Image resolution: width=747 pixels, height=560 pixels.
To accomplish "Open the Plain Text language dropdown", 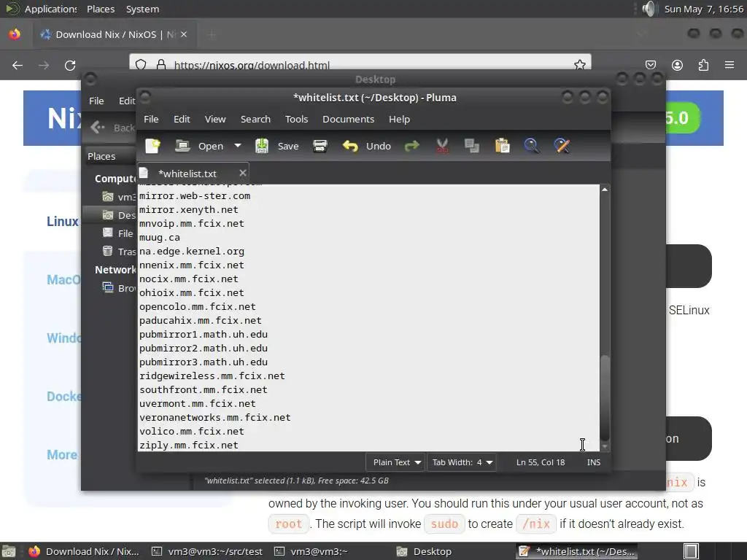I will [395, 462].
